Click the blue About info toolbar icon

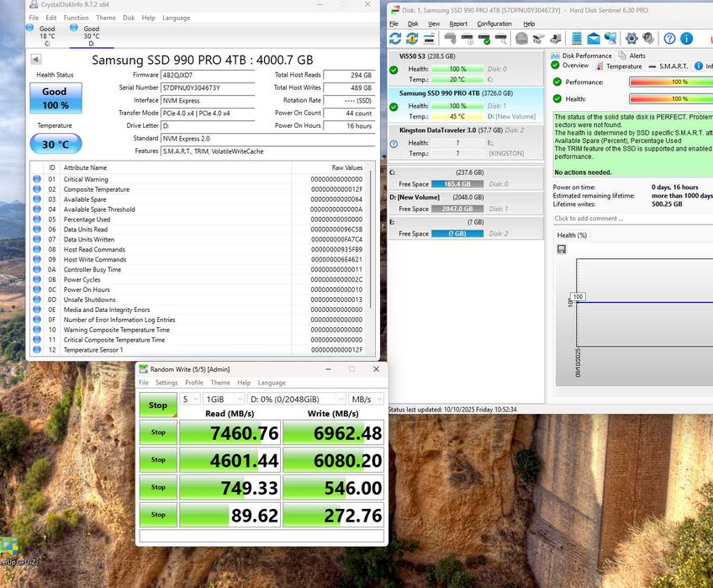(x=686, y=38)
